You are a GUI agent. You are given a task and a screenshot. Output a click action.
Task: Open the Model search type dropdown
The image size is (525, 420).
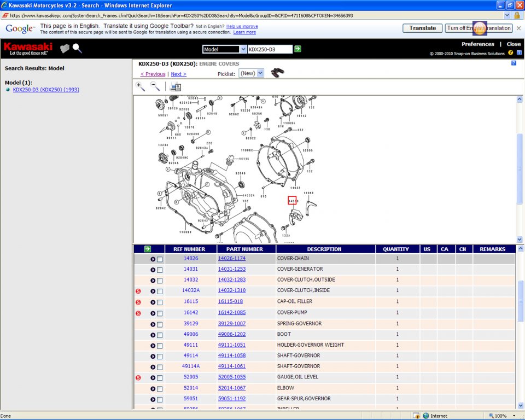(x=224, y=49)
